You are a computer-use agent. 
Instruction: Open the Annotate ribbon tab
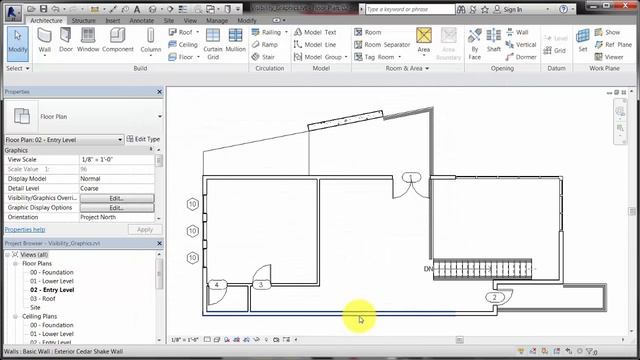point(142,20)
